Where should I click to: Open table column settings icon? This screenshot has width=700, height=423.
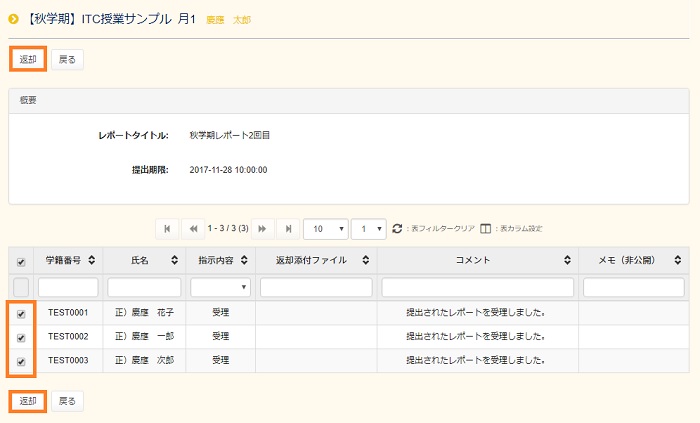click(486, 228)
